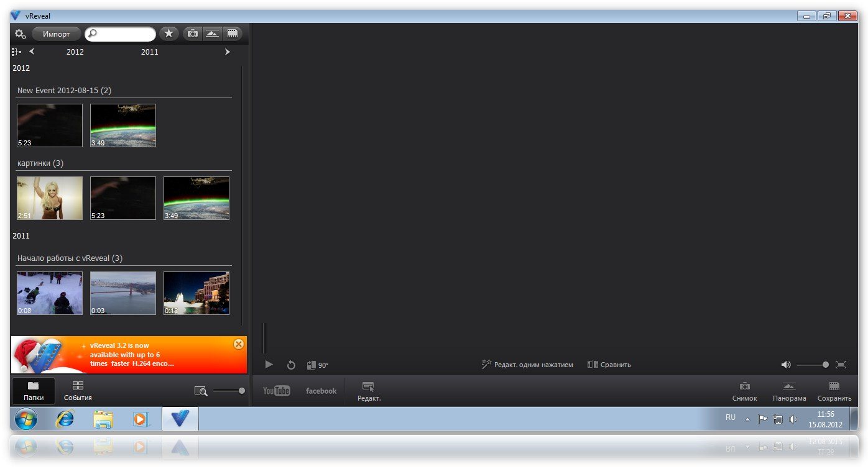
Task: Select the Golden Gate bridge video thumbnail
Action: [123, 293]
